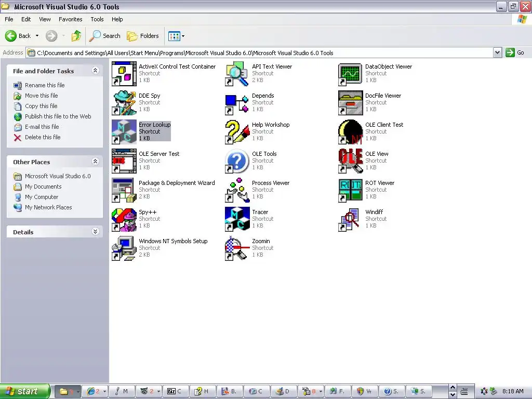Select the ActiveX Control Test Container icon

coord(124,74)
